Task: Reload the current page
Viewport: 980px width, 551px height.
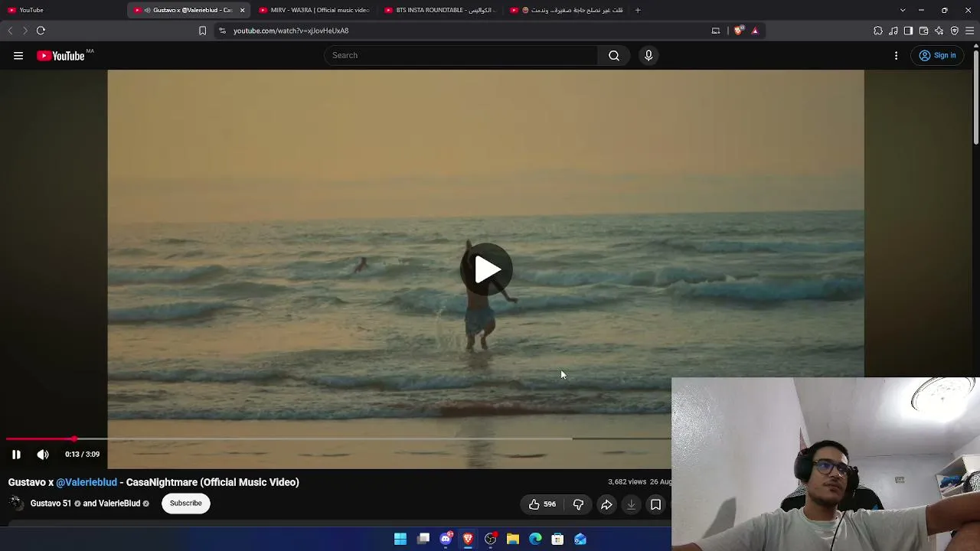Action: [x=41, y=31]
